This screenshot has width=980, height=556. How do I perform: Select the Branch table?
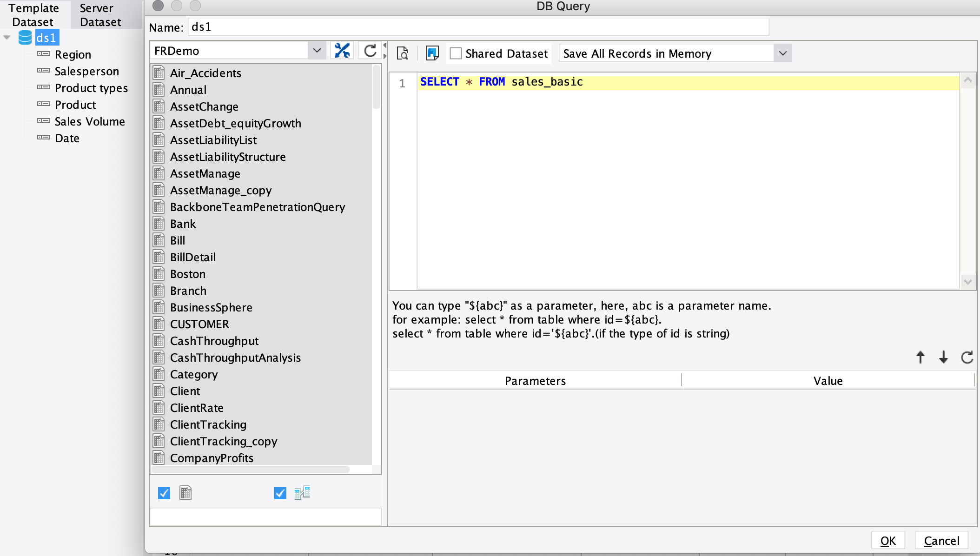[x=188, y=291]
